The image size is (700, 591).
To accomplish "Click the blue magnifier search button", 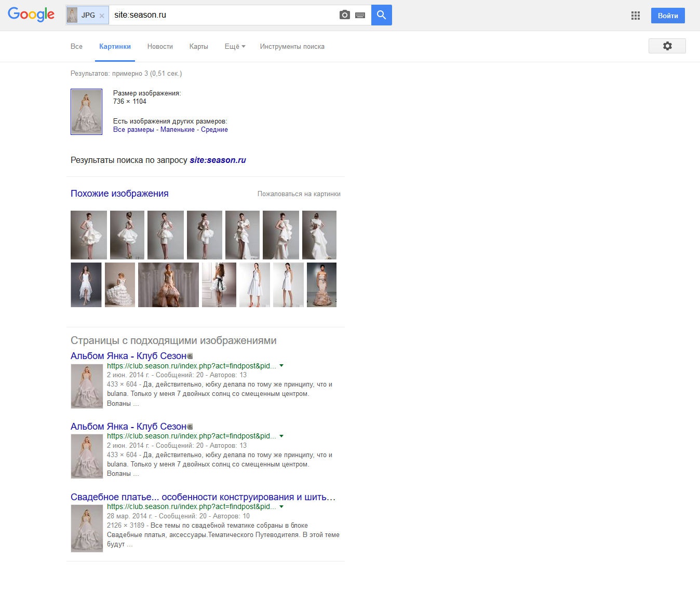I will coord(382,15).
